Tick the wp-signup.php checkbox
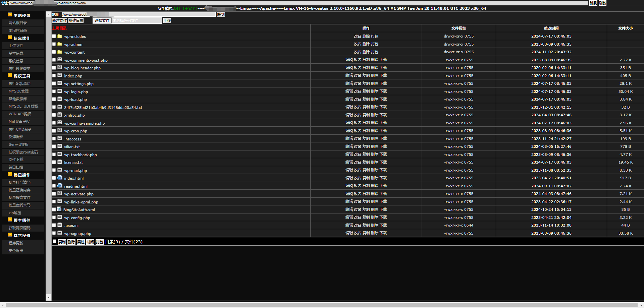 click(x=54, y=233)
